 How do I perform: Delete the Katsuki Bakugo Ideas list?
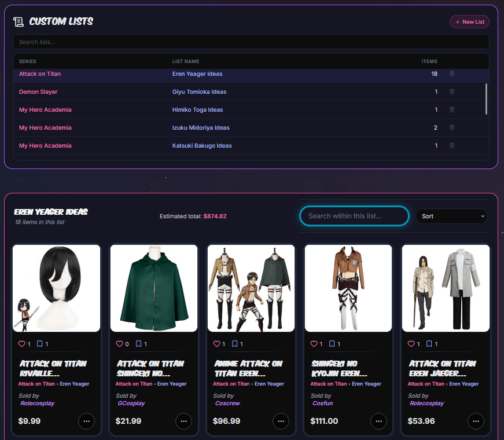[451, 146]
